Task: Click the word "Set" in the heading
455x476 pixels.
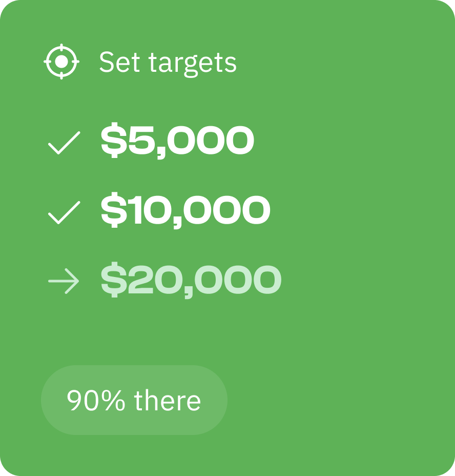Action: (x=119, y=62)
